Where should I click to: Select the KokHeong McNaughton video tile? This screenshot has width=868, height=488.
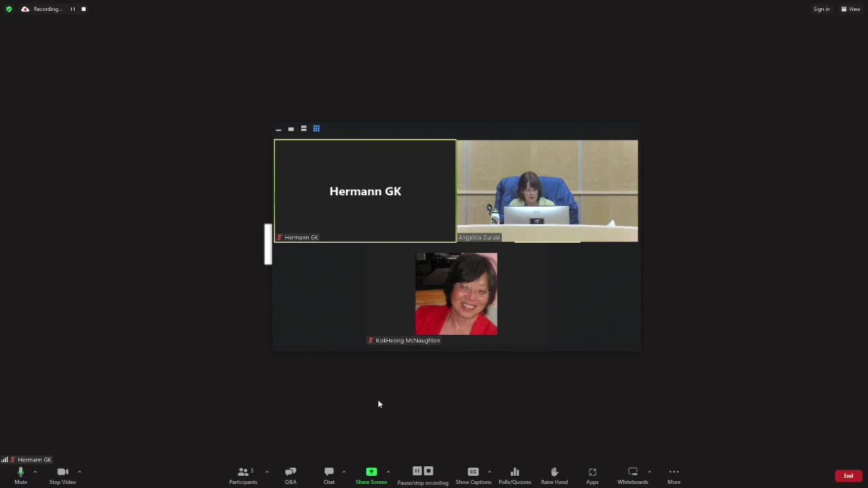tap(456, 294)
